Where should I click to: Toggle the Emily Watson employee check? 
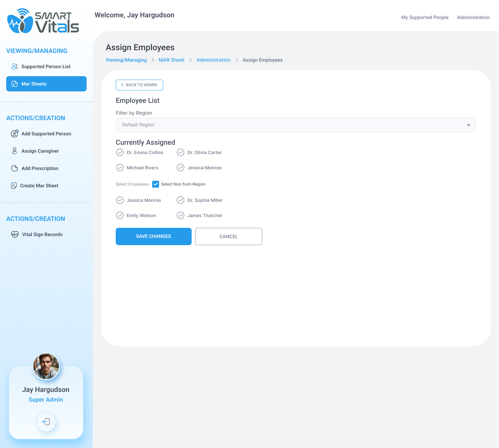[120, 215]
